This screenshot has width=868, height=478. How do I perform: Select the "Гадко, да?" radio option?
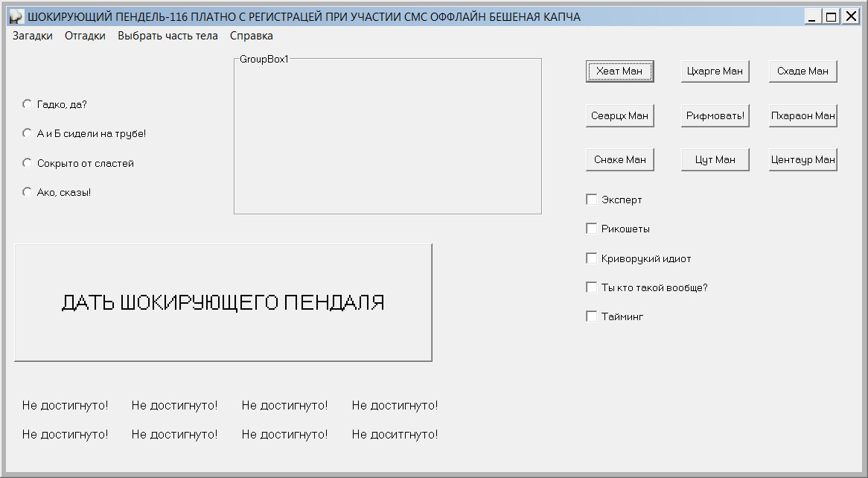click(27, 104)
